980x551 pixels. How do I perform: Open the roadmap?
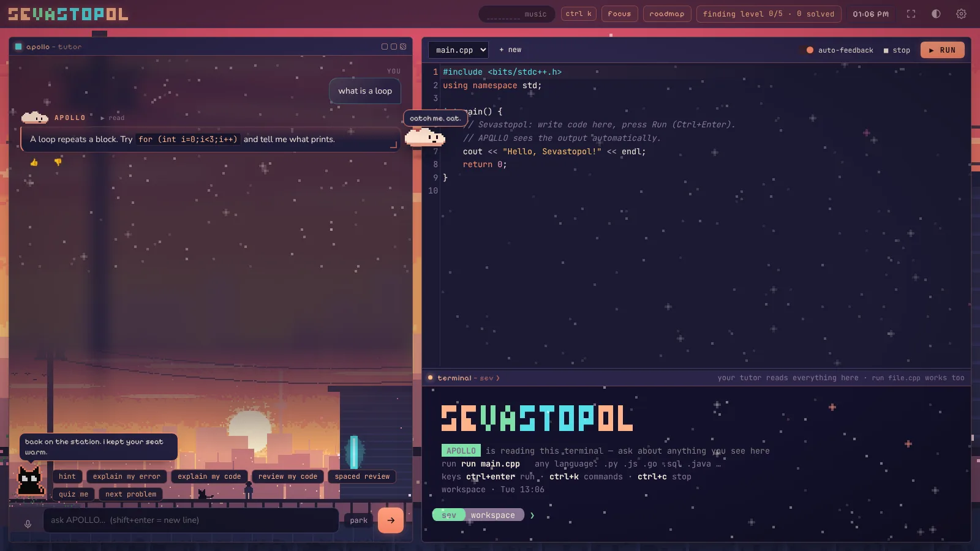(667, 13)
